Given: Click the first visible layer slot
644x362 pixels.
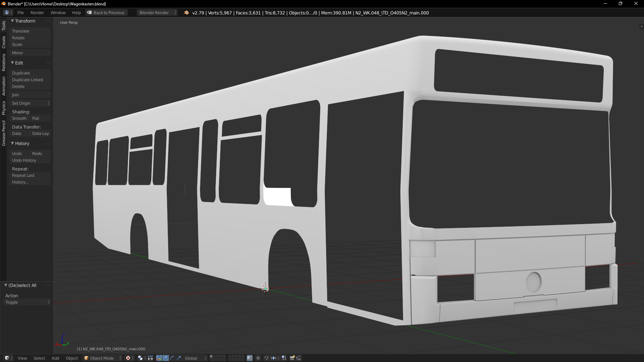Looking at the screenshot, I should pos(211,356).
